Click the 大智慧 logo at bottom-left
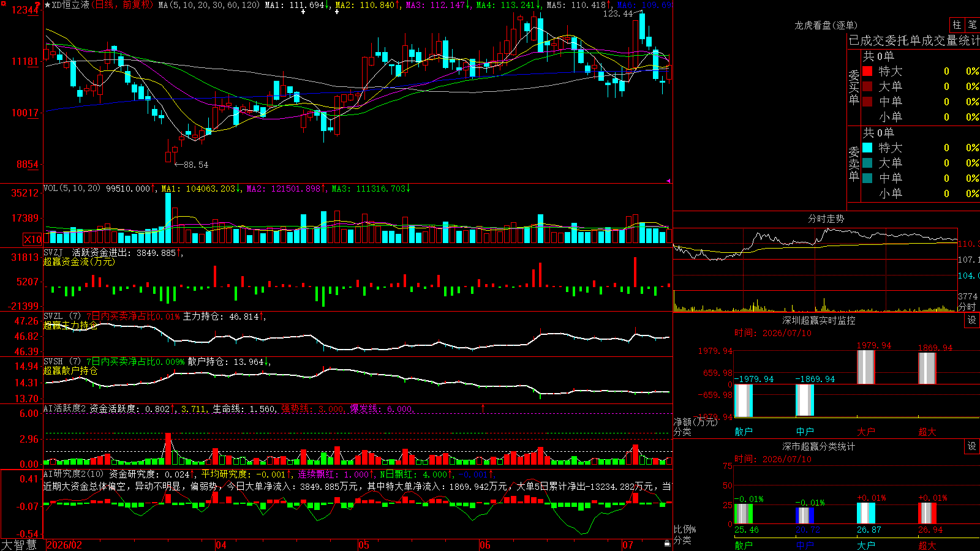The width and height of the screenshot is (980, 551). pos(19,544)
